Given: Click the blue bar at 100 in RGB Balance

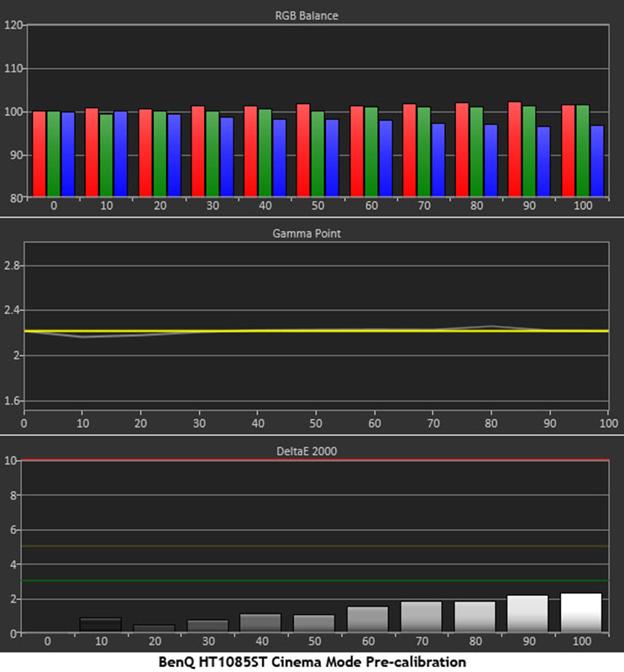Looking at the screenshot, I should click(597, 161).
